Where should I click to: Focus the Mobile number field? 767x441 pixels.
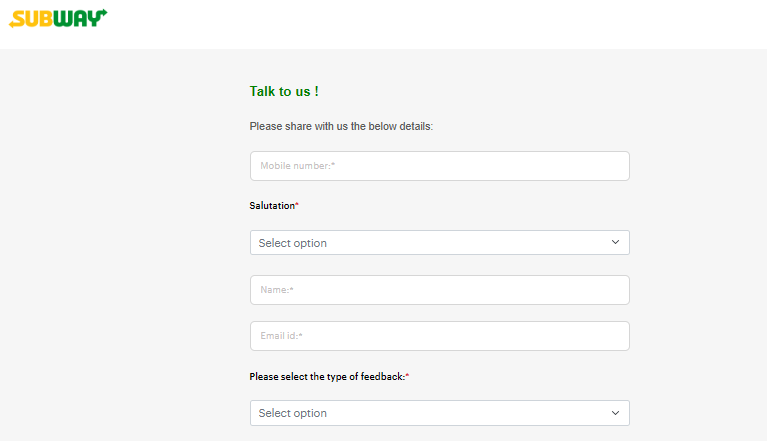click(x=439, y=166)
